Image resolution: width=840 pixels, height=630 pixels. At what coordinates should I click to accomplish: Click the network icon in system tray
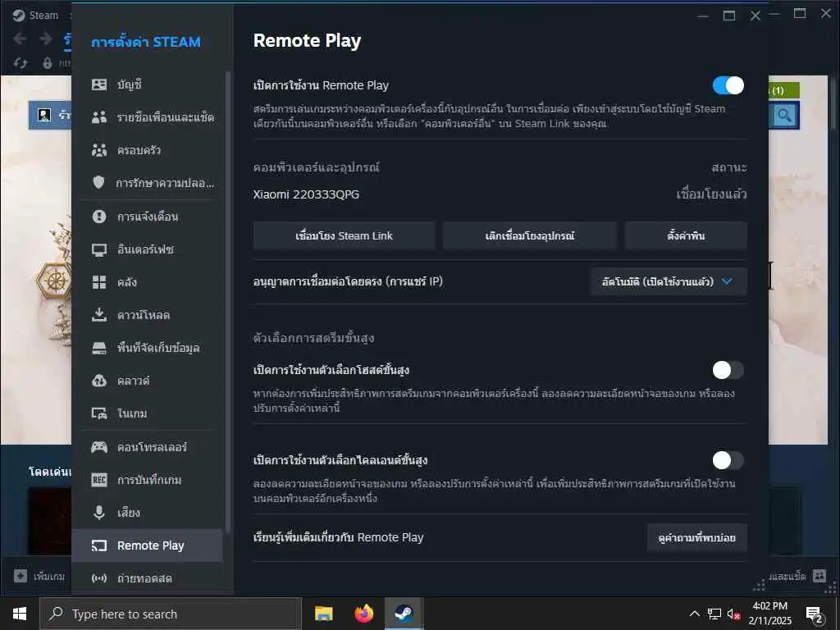pyautogui.click(x=714, y=614)
